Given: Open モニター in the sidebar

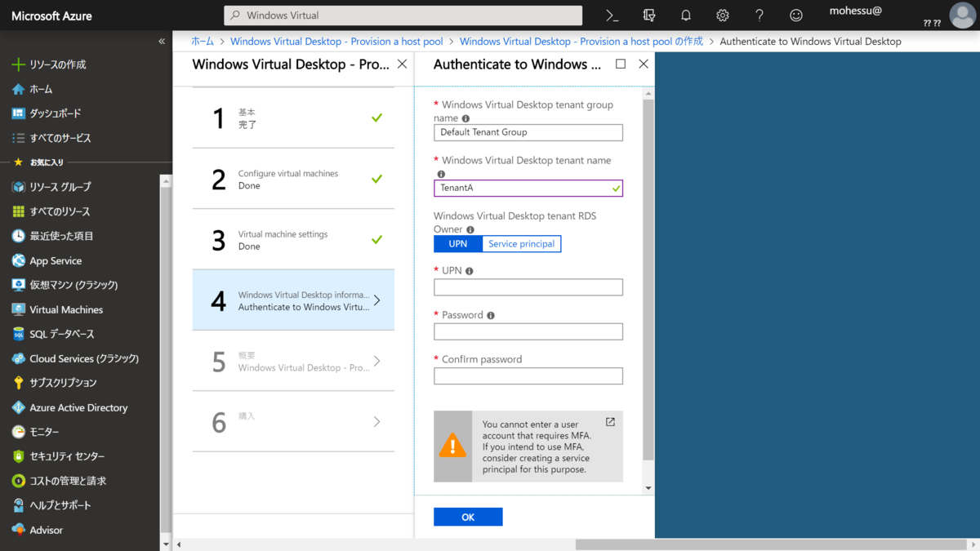Looking at the screenshot, I should [35, 432].
